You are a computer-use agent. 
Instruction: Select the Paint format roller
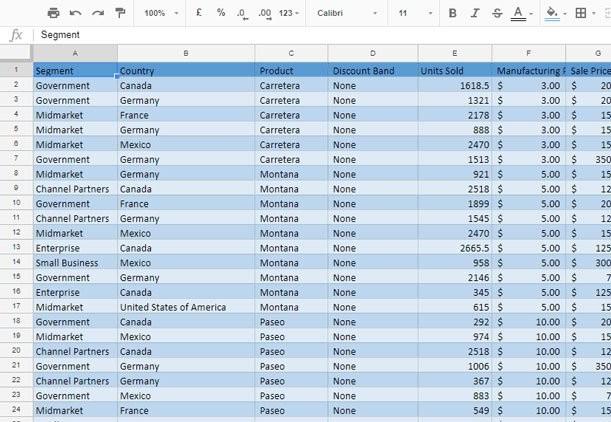tap(120, 13)
